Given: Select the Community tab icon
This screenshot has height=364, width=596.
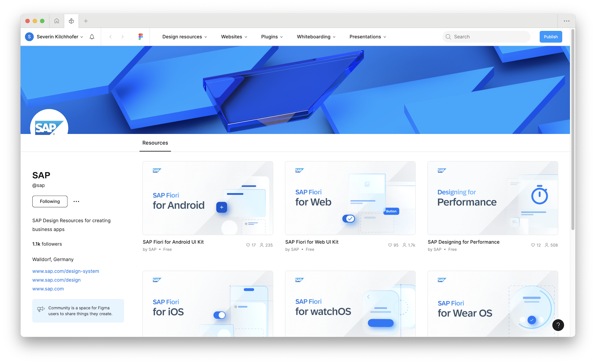Looking at the screenshot, I should [x=71, y=21].
